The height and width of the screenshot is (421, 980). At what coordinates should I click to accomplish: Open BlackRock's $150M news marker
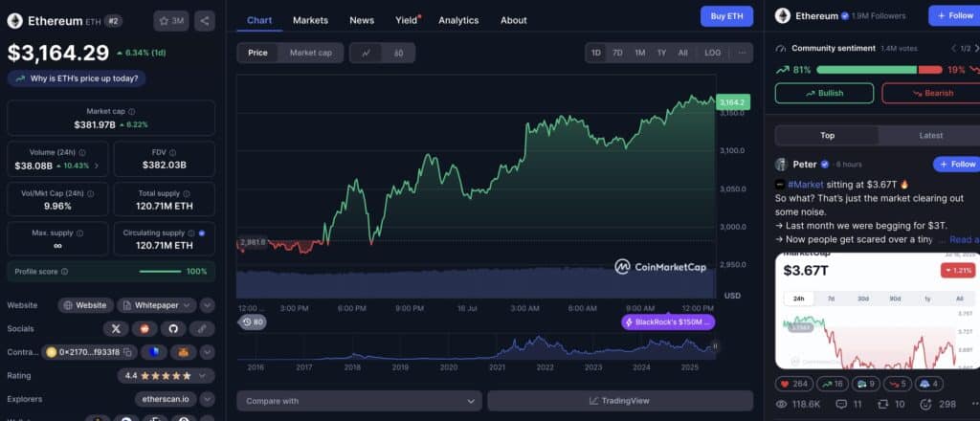point(668,322)
